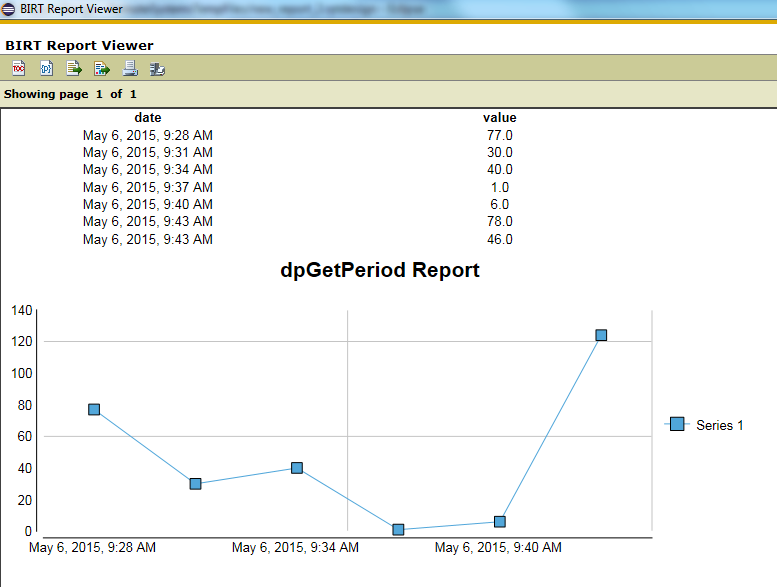The height and width of the screenshot is (587, 777).
Task: Click the Run report with parameters icon
Action: tap(46, 68)
